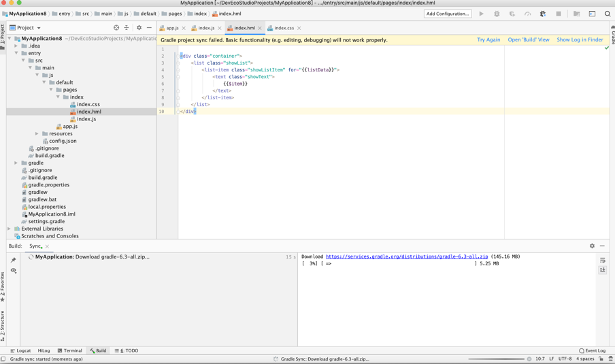
Task: Click 4 spaces indent setting
Action: click(585, 359)
